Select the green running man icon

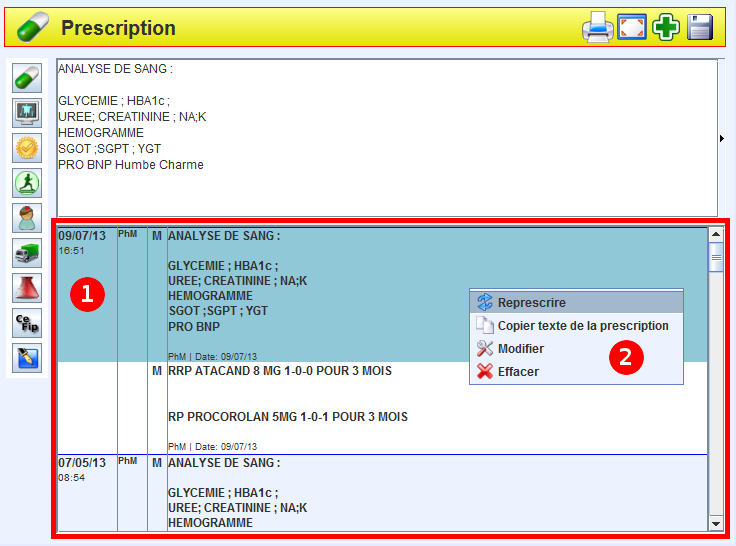(x=26, y=183)
